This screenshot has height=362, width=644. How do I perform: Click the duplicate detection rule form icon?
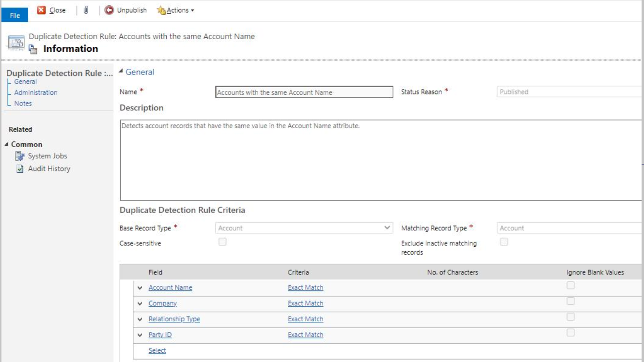[x=16, y=43]
